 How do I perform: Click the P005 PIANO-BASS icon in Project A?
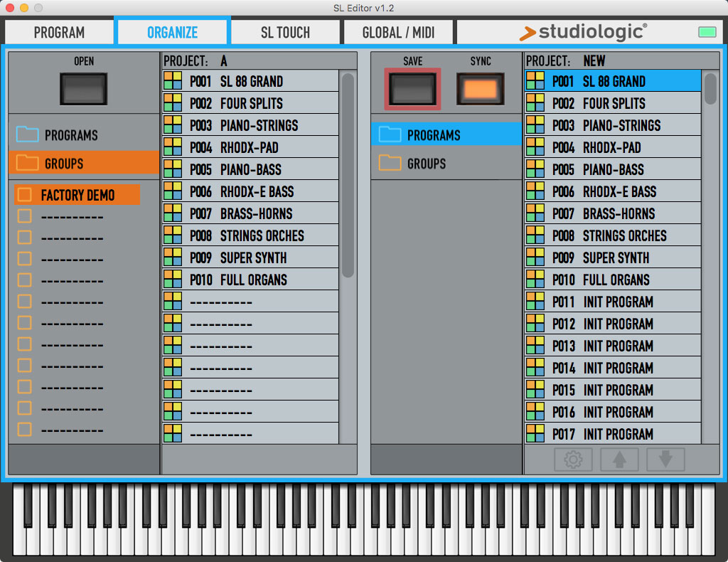tap(173, 169)
